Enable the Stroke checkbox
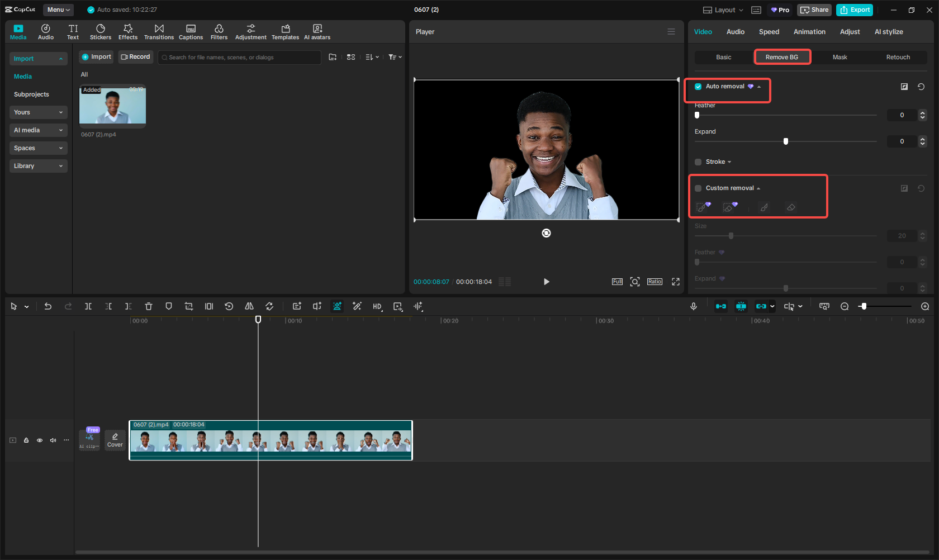The height and width of the screenshot is (560, 939). pyautogui.click(x=698, y=162)
